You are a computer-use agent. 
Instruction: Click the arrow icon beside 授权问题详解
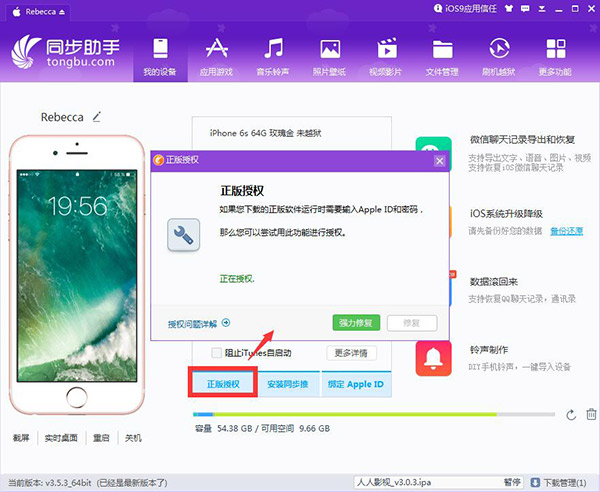pos(226,323)
